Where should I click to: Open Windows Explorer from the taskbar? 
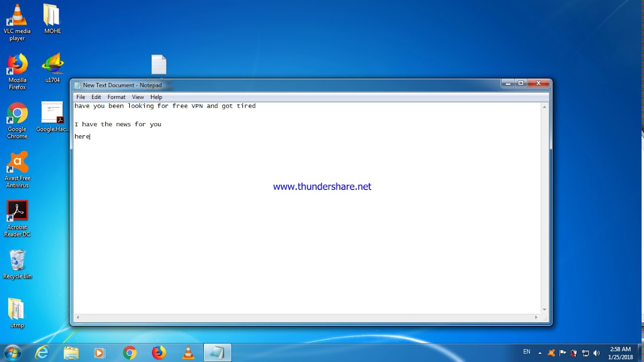[71, 353]
